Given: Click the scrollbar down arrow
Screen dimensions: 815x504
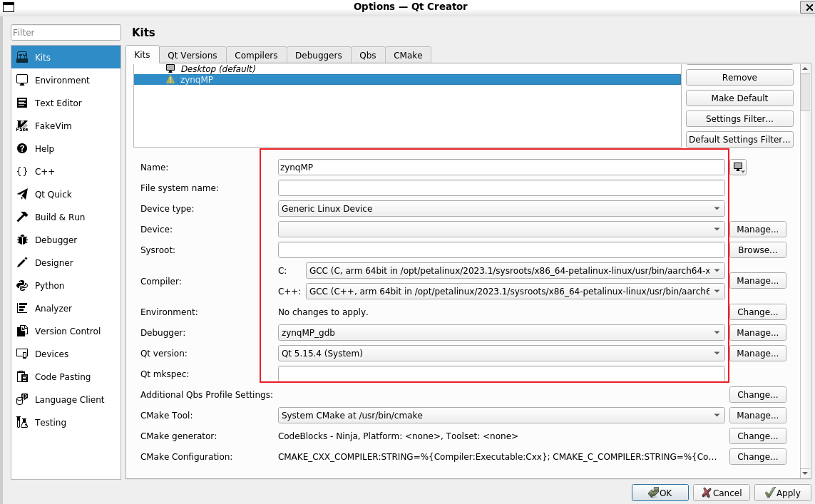Looking at the screenshot, I should click(x=805, y=473).
